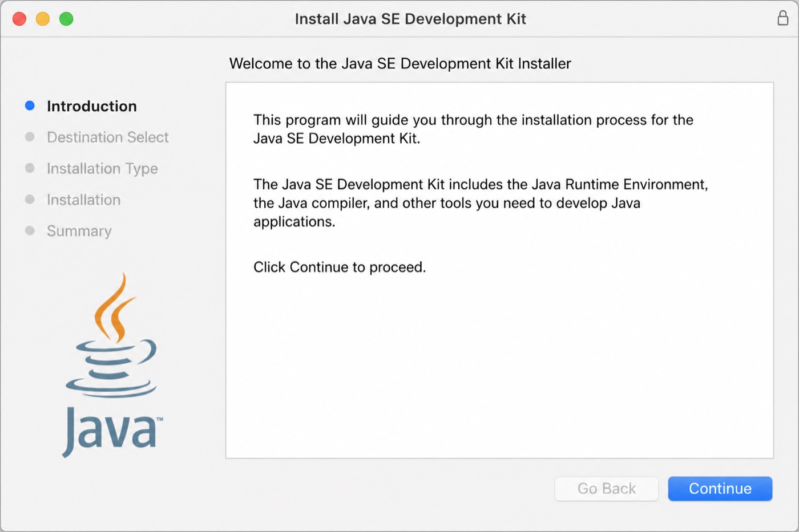The image size is (799, 532).
Task: Click the Installation step label
Action: click(x=84, y=200)
